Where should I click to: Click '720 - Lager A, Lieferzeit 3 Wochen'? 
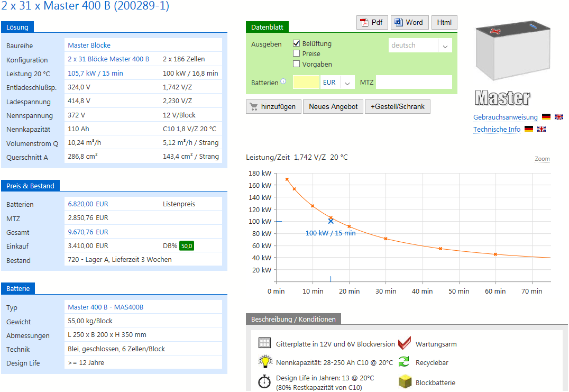pos(120,260)
